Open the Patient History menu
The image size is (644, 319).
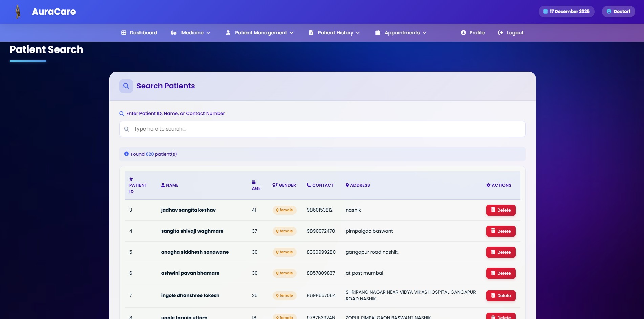[x=335, y=33]
